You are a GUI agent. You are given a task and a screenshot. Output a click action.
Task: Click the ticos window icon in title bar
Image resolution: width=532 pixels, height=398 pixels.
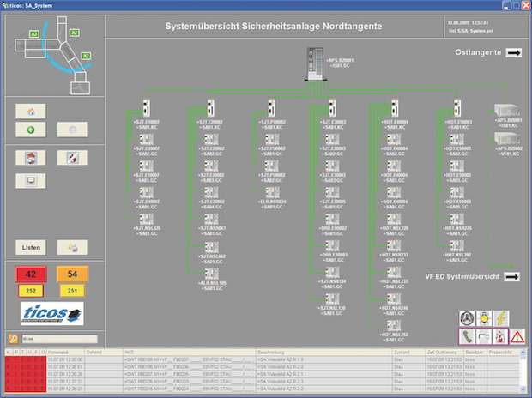(5, 5)
